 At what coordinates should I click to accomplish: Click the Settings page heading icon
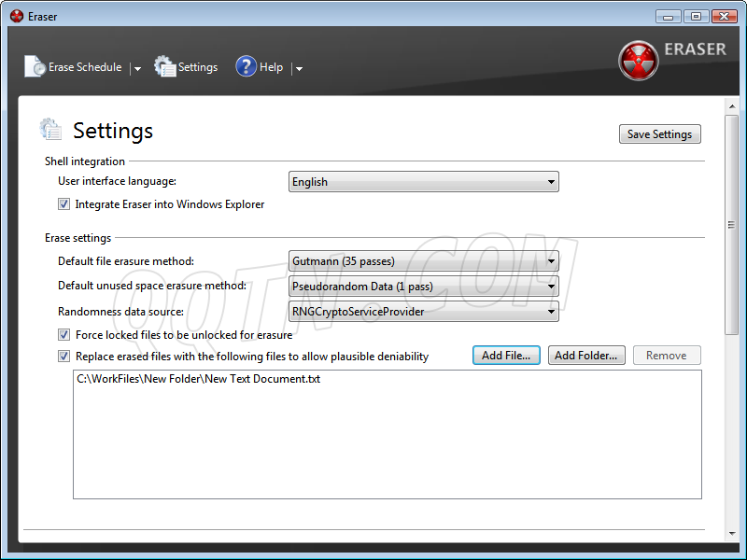point(50,130)
